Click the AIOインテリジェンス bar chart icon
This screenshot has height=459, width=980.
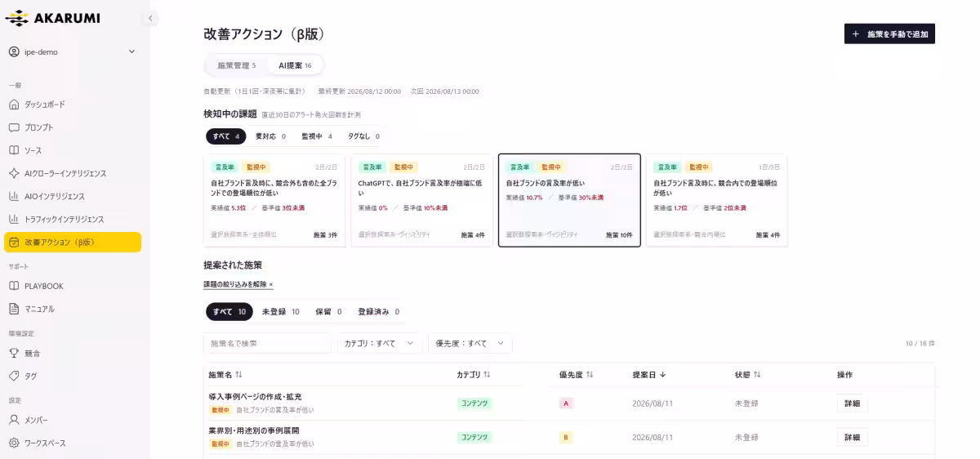[x=14, y=196]
